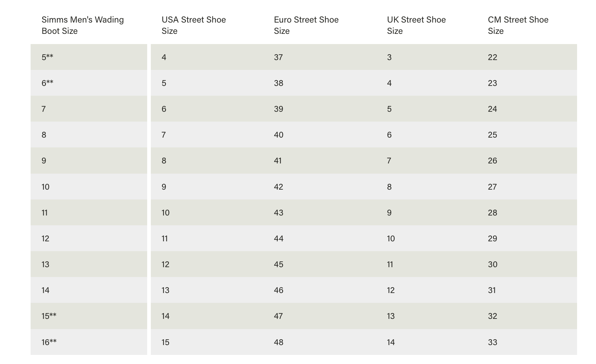Click the 15** wading boot size cell
Viewport: 596px width, 364px height.
click(49, 316)
